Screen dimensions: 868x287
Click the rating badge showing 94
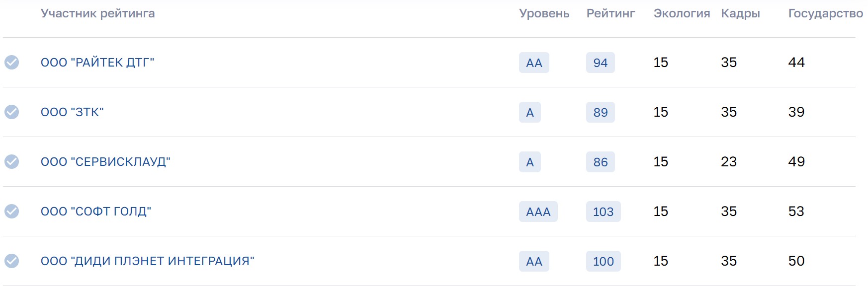(x=600, y=63)
